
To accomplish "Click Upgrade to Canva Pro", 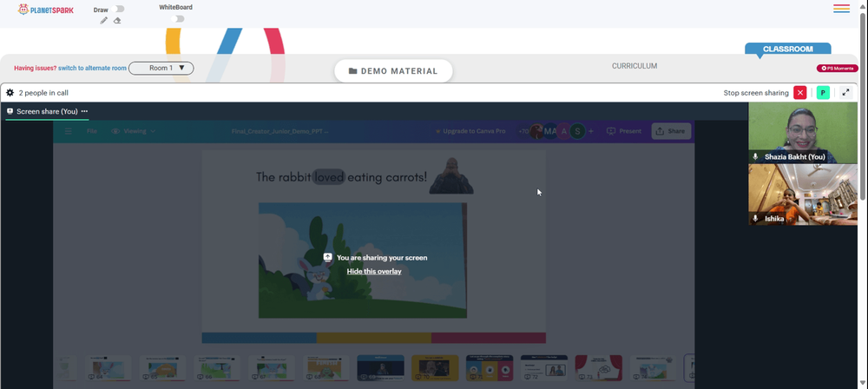I will (x=470, y=131).
